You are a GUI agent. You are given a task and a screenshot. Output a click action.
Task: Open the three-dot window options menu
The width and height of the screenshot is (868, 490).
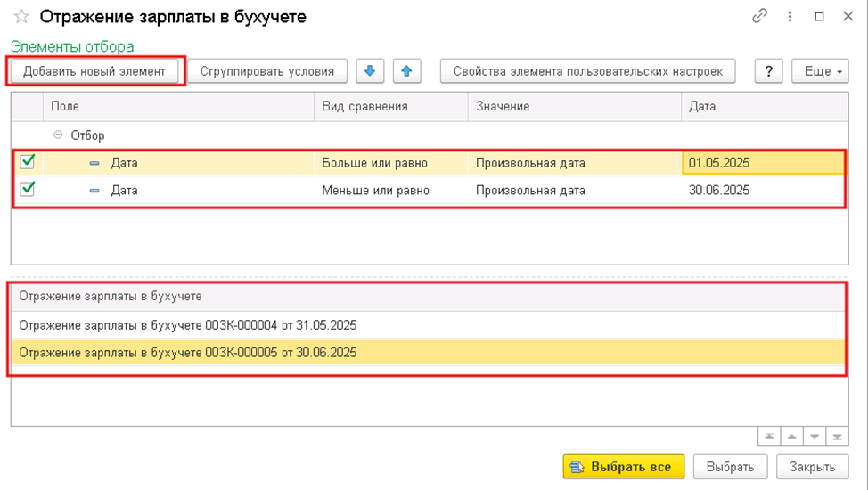coord(790,16)
